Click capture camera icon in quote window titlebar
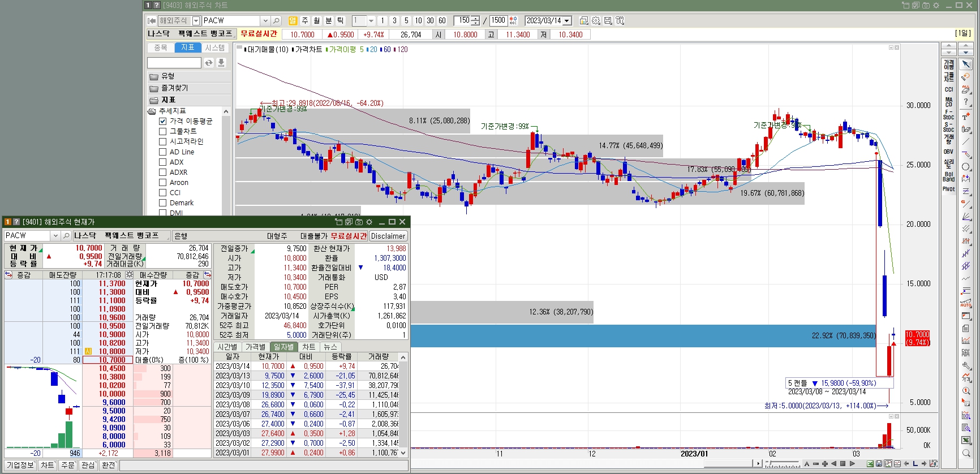 pyautogui.click(x=359, y=222)
